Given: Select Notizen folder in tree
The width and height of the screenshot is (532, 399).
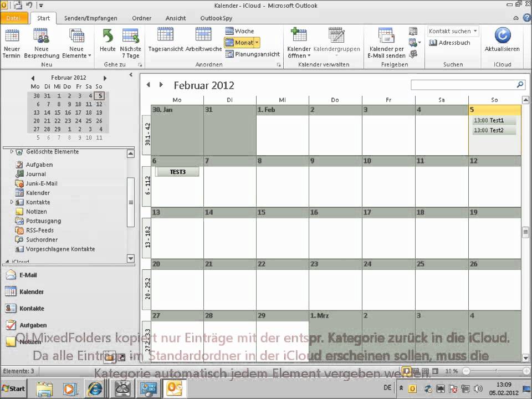Looking at the screenshot, I should point(31,211).
